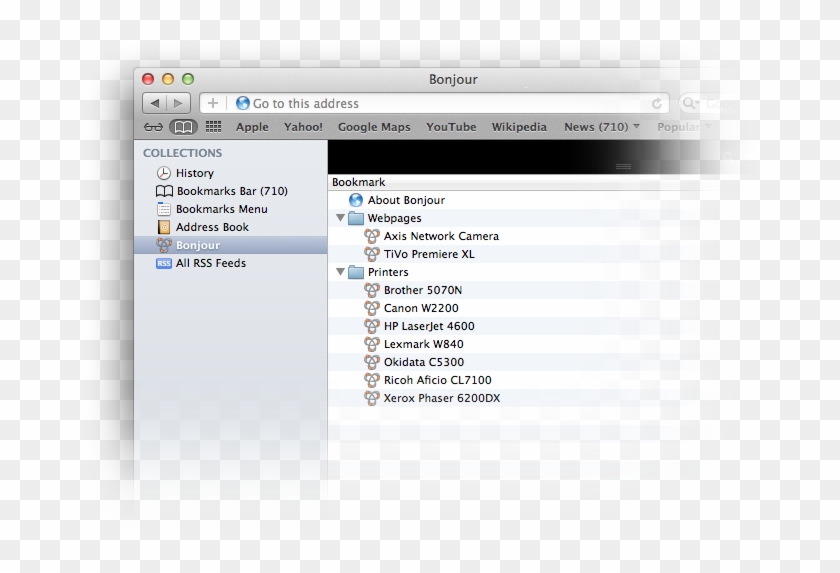Click the Back navigation arrow
Viewport: 840px width, 573px height.
(x=155, y=103)
